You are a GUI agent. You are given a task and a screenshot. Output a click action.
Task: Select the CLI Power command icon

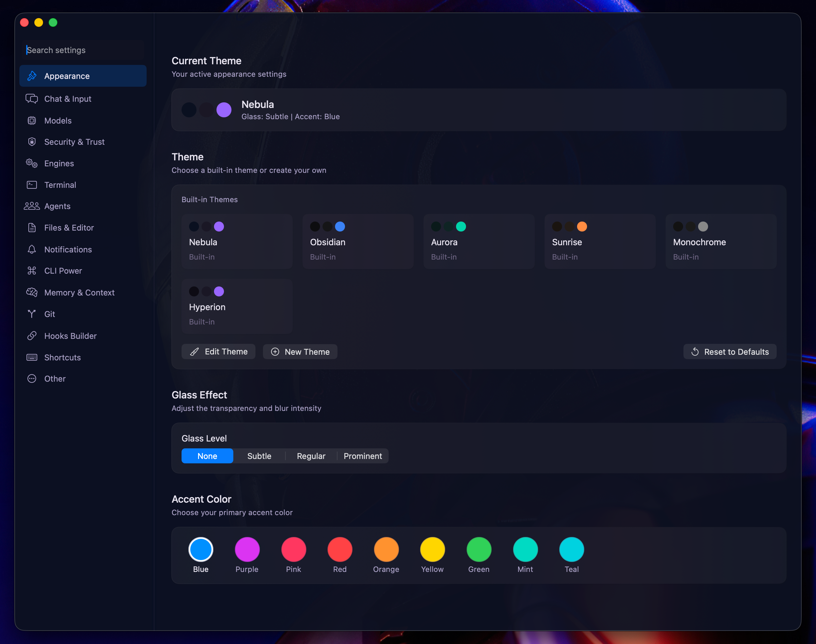[x=32, y=271]
